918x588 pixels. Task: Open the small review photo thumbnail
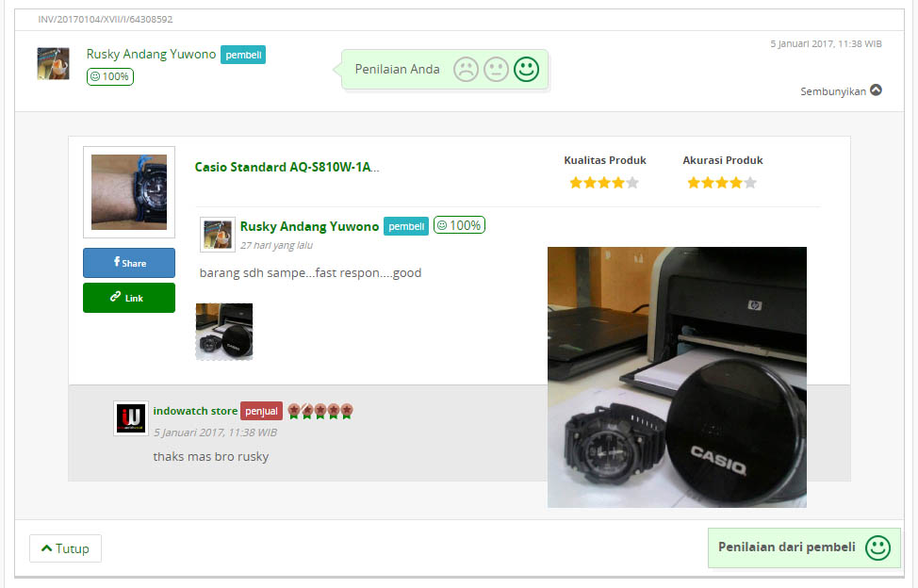tap(224, 332)
